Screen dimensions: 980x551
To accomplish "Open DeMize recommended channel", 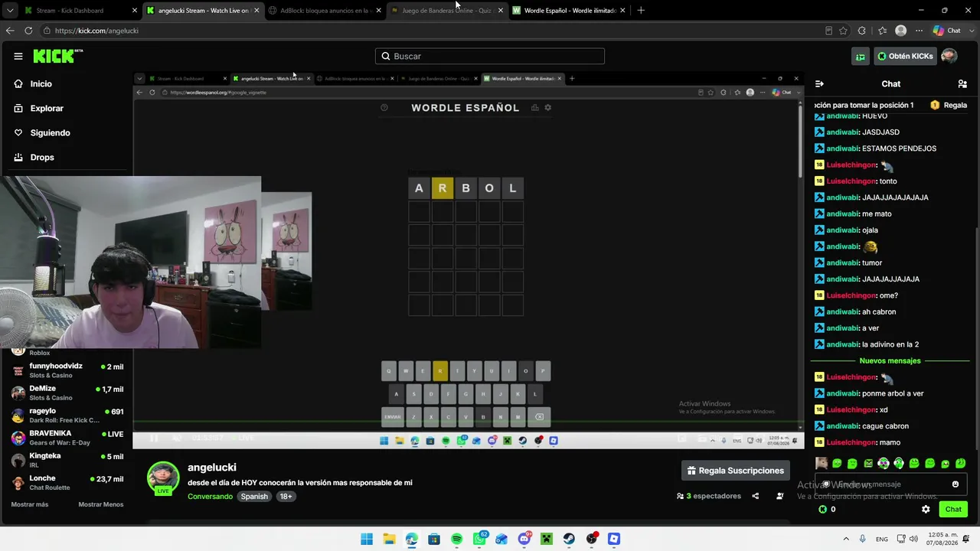I will [x=67, y=393].
